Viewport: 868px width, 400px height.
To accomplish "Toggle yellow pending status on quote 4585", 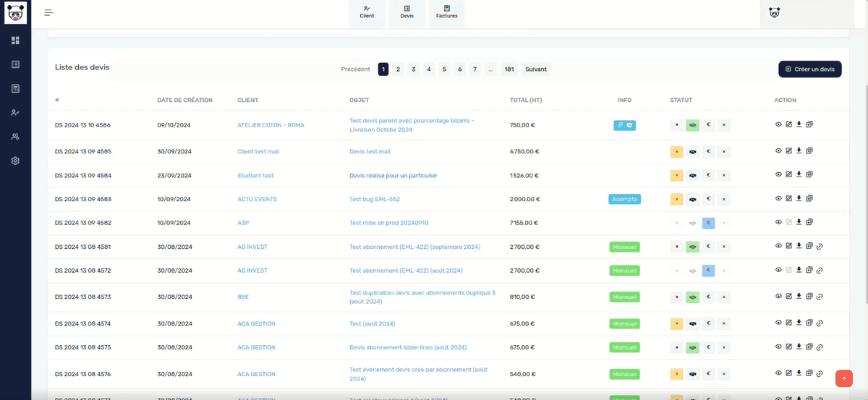I will pos(677,152).
